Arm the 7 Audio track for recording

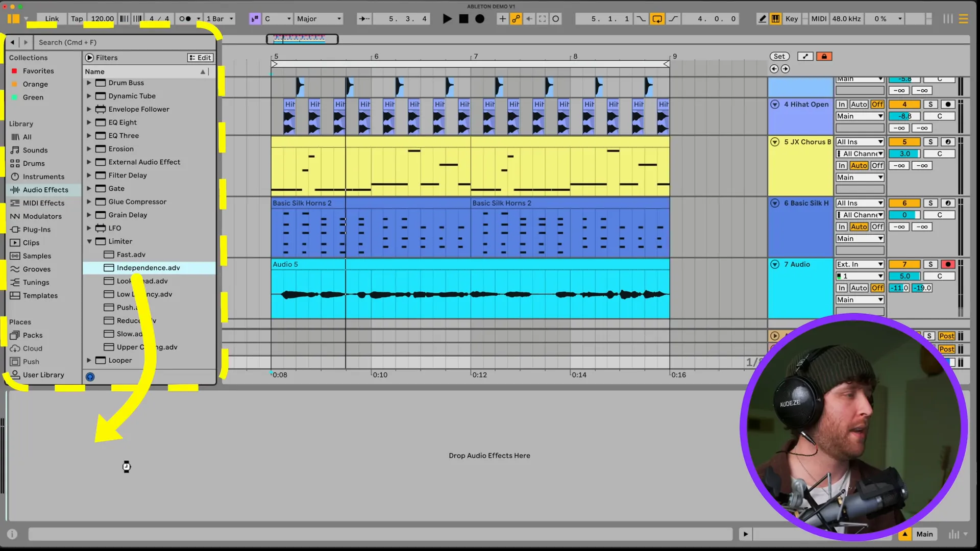948,264
